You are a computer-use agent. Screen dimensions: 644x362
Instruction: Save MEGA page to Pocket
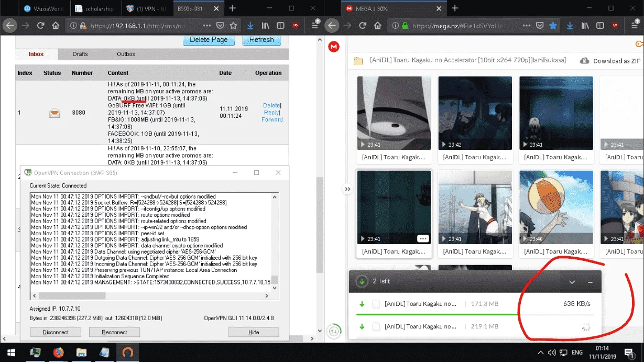pyautogui.click(x=540, y=26)
